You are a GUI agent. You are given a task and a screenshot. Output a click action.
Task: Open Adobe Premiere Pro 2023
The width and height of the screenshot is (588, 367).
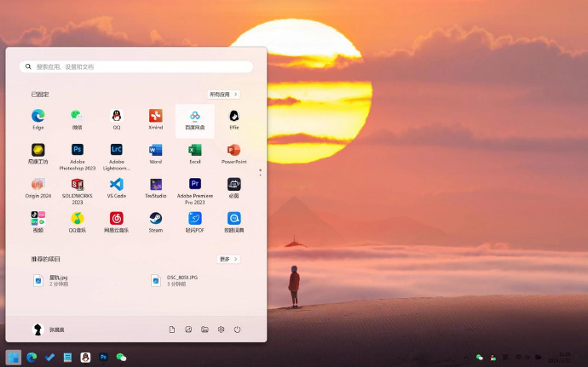coord(195,184)
